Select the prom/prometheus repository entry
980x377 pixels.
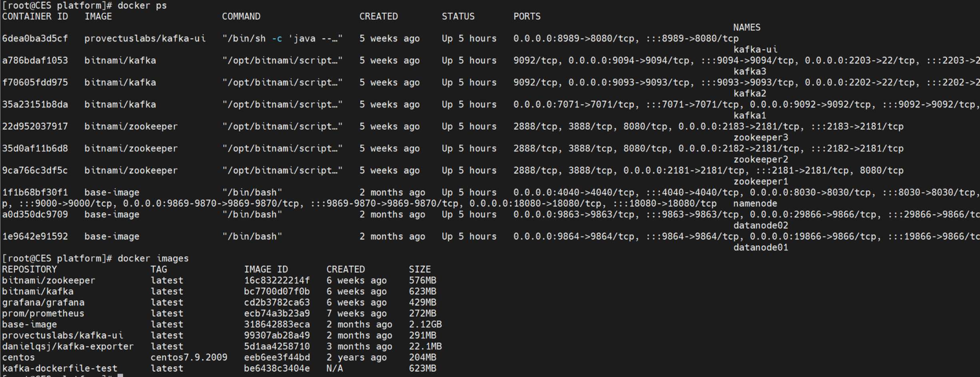pos(43,313)
